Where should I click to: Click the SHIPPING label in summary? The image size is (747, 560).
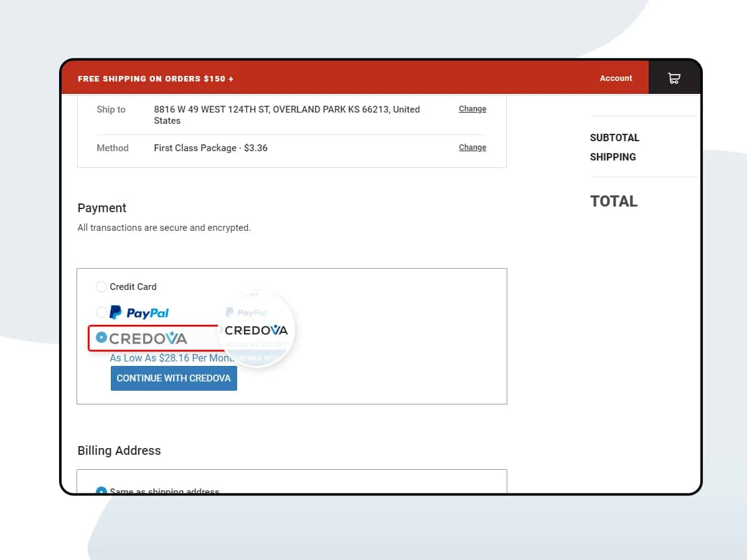(613, 157)
